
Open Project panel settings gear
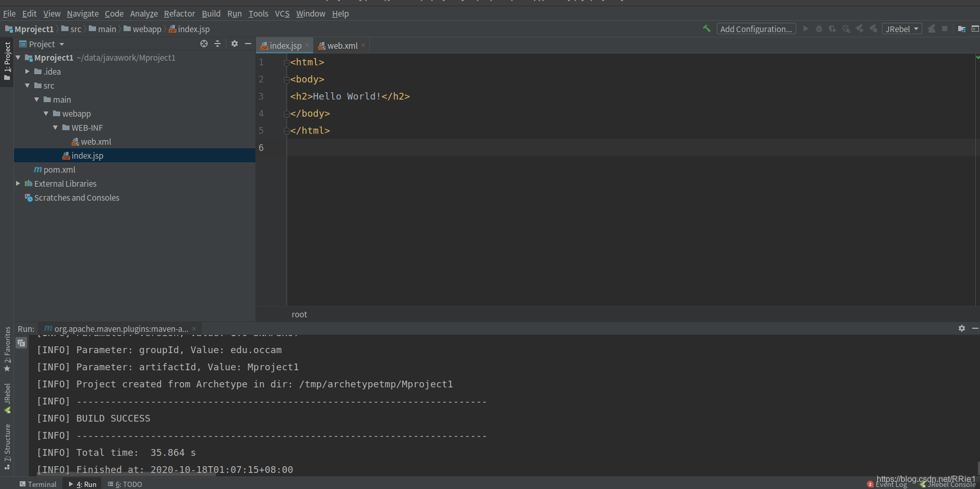click(235, 44)
